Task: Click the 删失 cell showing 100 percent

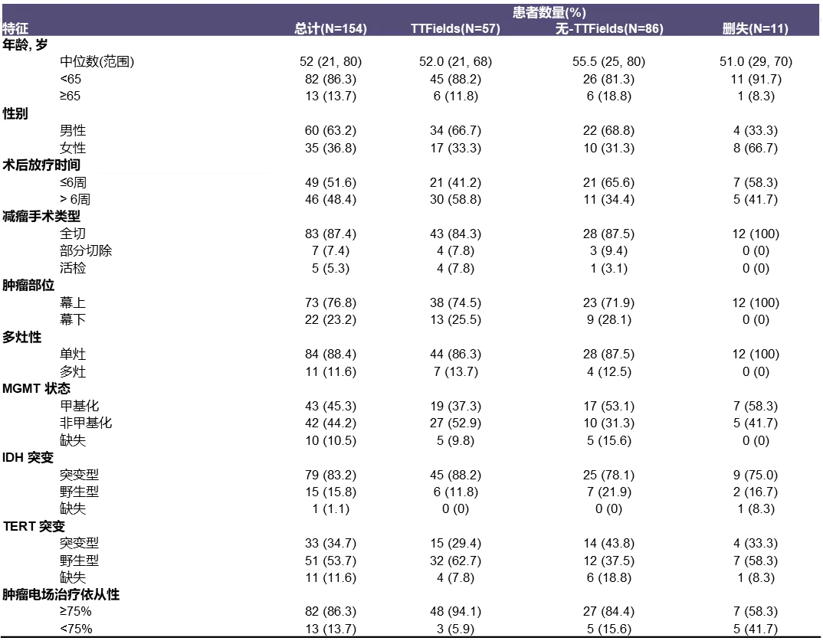Action: tap(754, 303)
